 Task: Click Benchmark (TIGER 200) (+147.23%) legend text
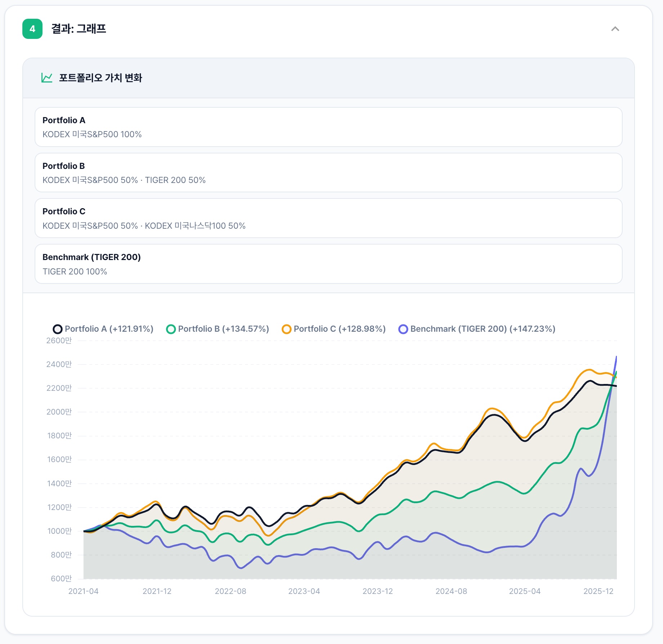482,329
